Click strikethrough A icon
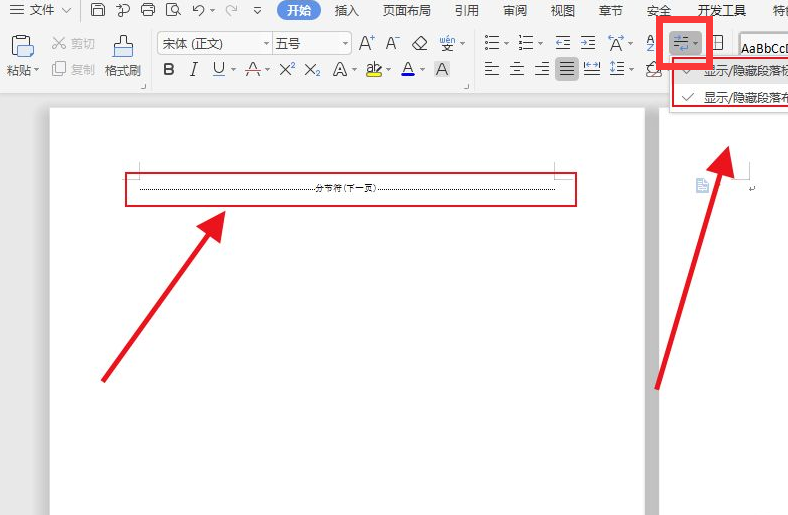The width and height of the screenshot is (788, 515). pos(253,69)
